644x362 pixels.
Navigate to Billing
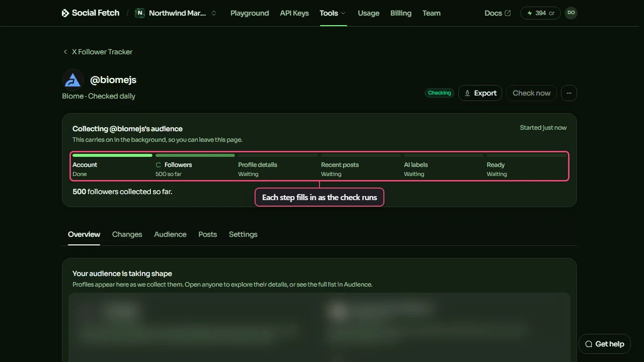(x=400, y=13)
